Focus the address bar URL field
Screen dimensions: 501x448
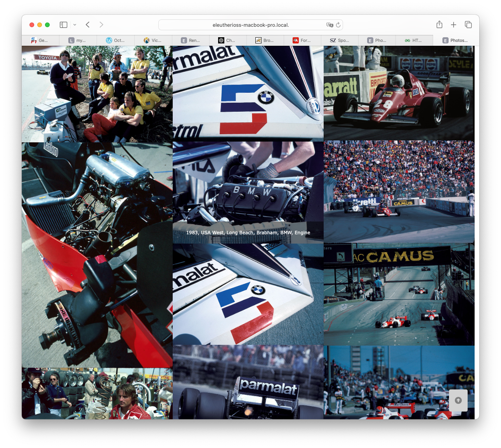tap(250, 25)
